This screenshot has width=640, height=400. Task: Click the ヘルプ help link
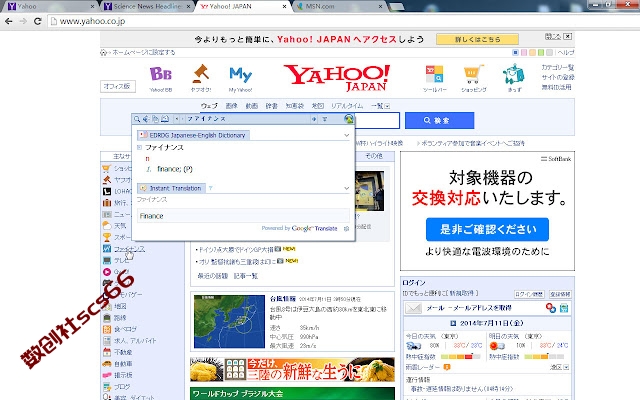coord(566,52)
